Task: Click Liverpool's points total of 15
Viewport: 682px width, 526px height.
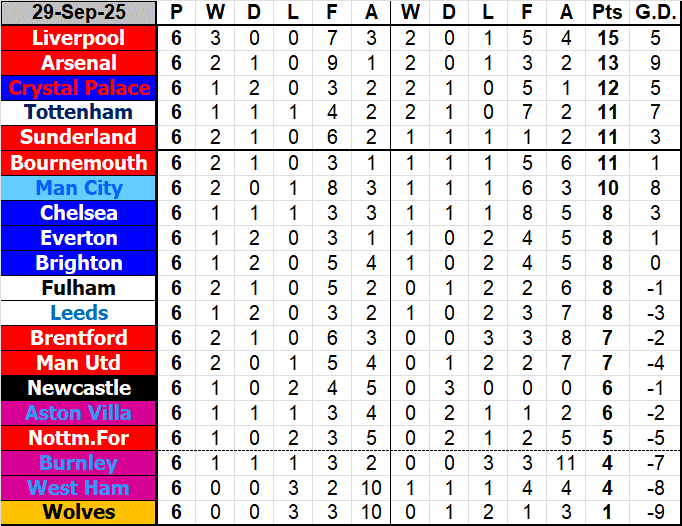Action: (607, 38)
